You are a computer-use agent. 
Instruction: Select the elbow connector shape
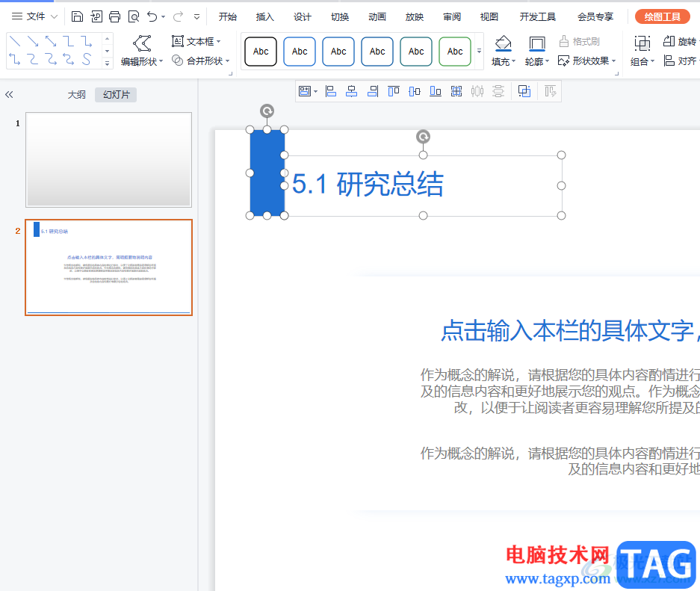68,42
